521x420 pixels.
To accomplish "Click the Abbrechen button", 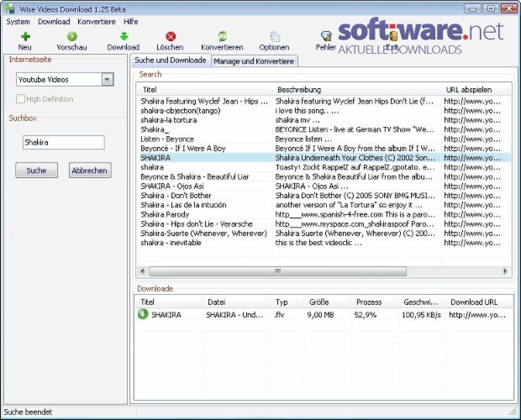I will 90,171.
